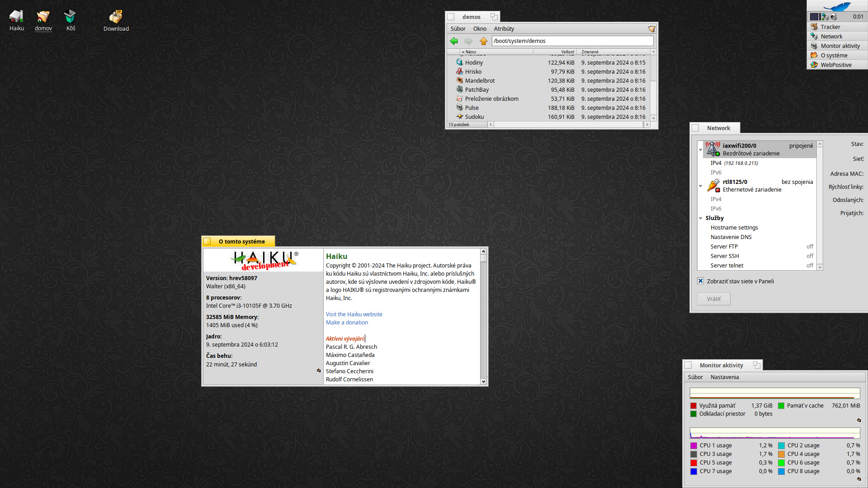Click the /boot/system/demos path field
The width and height of the screenshot is (868, 488).
572,41
